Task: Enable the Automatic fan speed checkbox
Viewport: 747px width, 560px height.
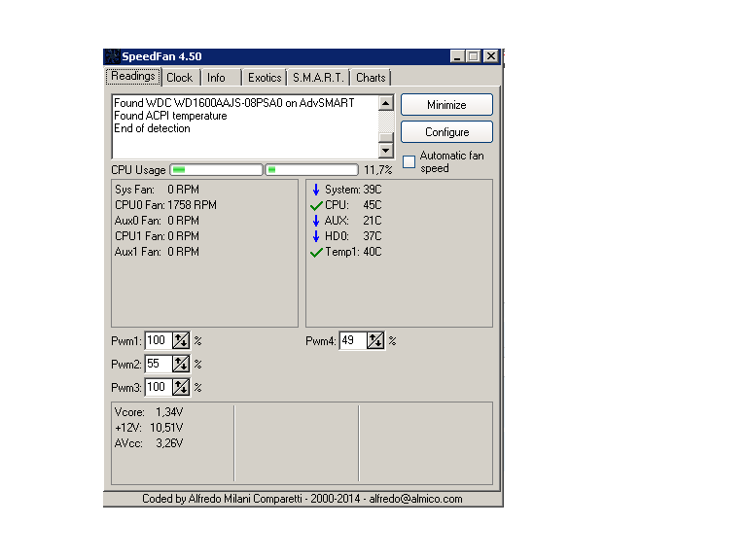Action: 409,162
